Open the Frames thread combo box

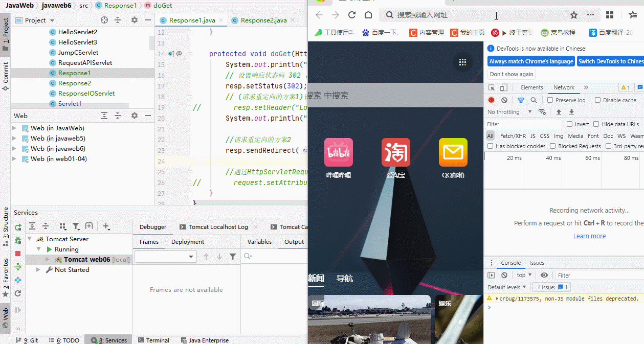165,257
